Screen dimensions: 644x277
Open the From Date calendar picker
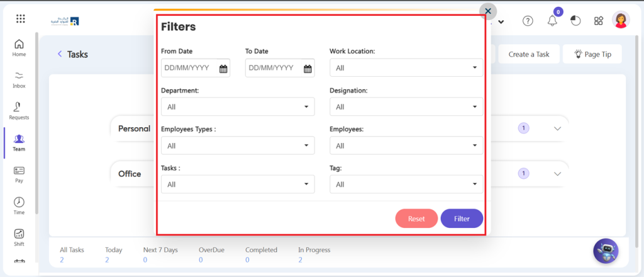coord(223,69)
